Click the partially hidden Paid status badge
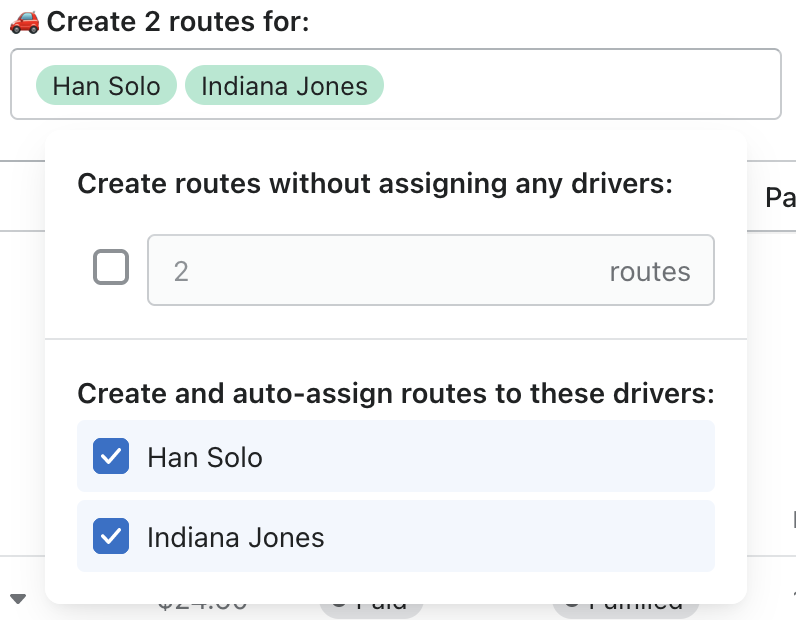796x620 pixels. 372,605
